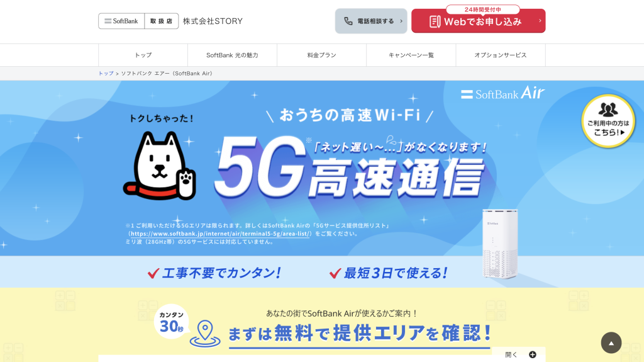Open the 5G area-list URL link
The width and height of the screenshot is (644, 362).
tap(220, 234)
